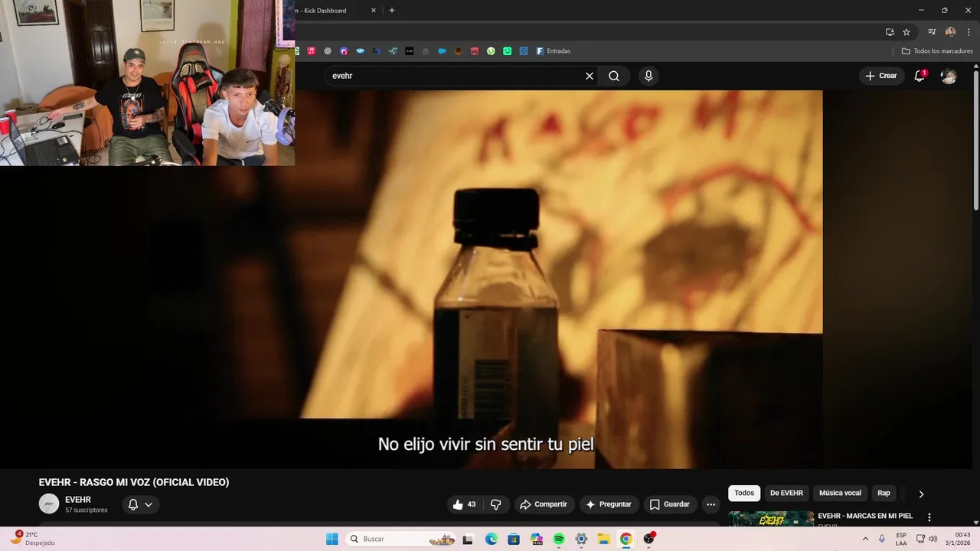Screen dimensions: 980x551
Task: Open options for EVEHR - MARCAS EN MI PIEL
Action: (x=929, y=517)
